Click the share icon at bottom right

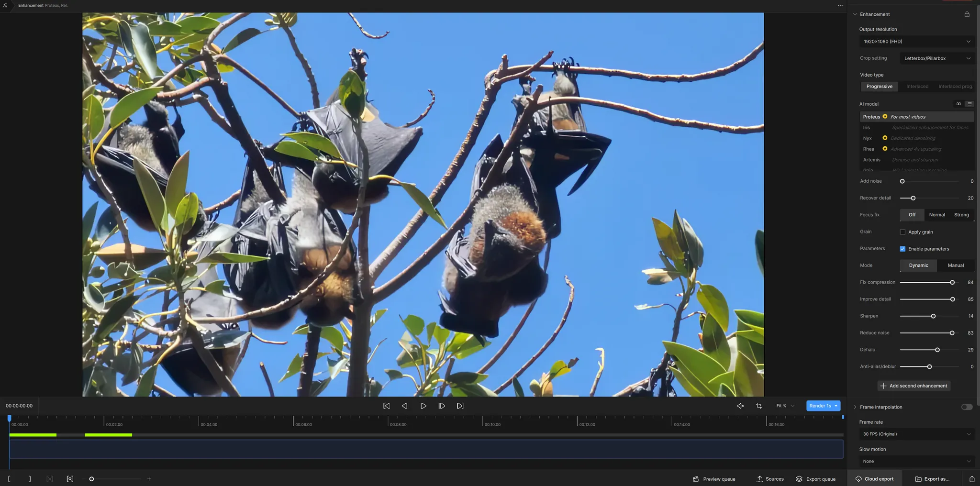point(972,479)
